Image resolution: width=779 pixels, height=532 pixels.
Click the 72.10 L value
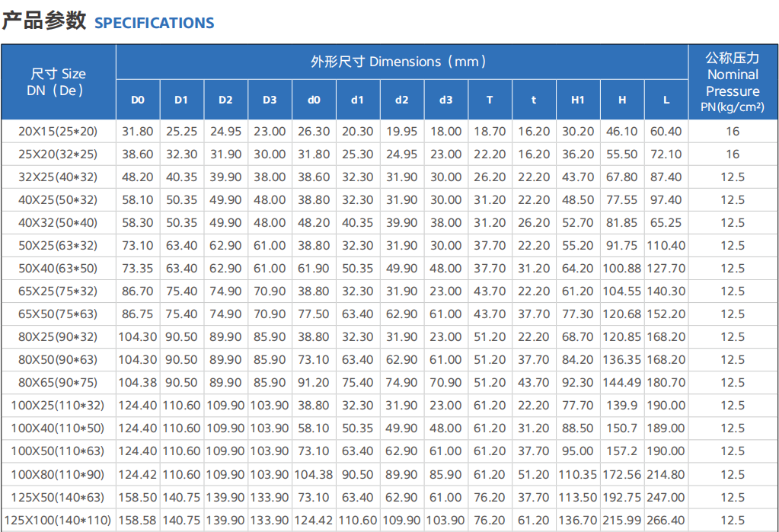coord(666,155)
